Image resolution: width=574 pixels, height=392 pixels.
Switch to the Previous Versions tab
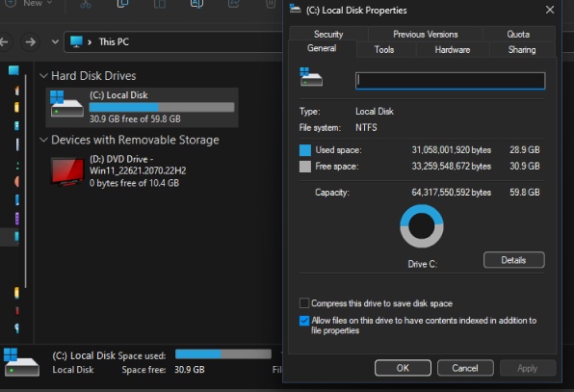pyautogui.click(x=425, y=34)
